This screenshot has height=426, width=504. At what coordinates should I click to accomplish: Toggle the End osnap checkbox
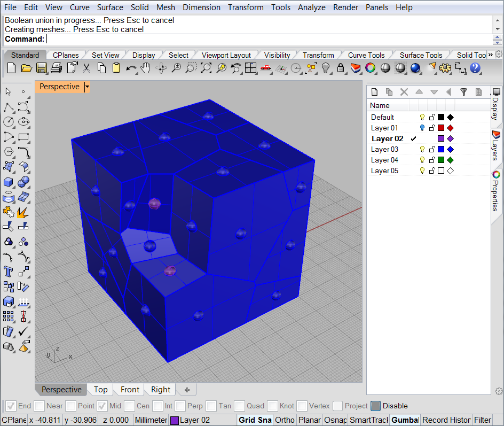(11, 406)
